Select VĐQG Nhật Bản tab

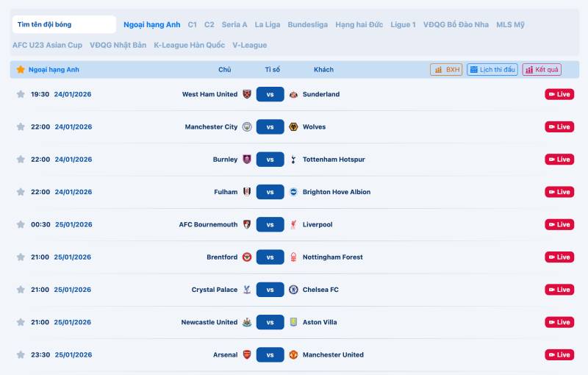[x=118, y=45]
